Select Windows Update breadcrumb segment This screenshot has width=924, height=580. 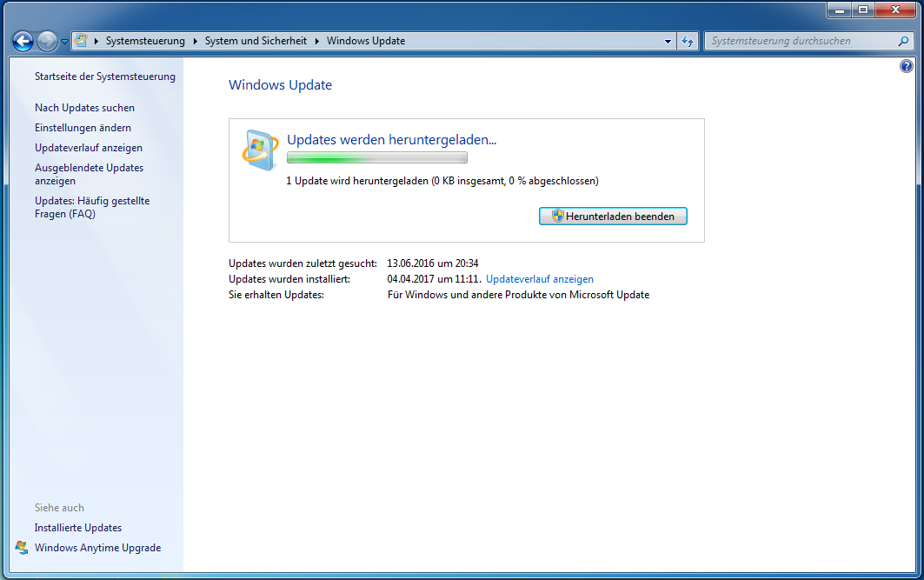click(x=366, y=41)
